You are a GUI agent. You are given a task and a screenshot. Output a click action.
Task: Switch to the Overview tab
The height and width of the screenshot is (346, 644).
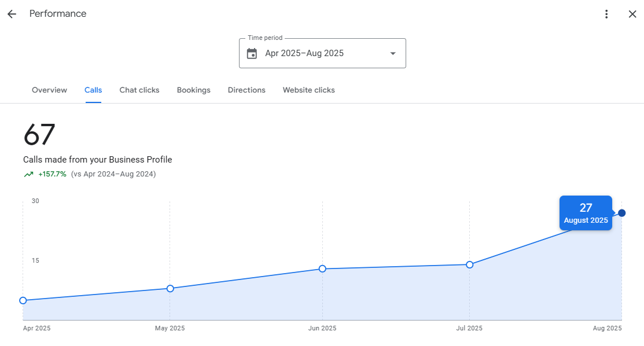pos(49,90)
